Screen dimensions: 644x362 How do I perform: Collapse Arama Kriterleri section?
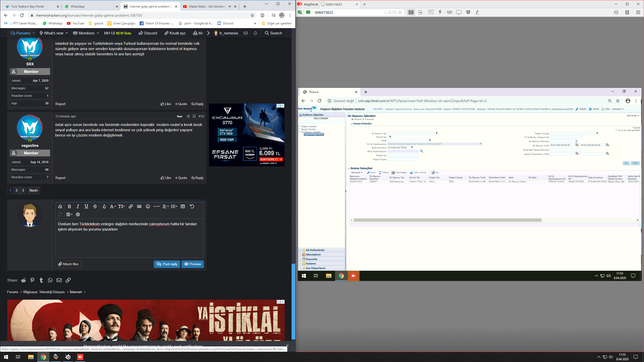pyautogui.click(x=351, y=124)
